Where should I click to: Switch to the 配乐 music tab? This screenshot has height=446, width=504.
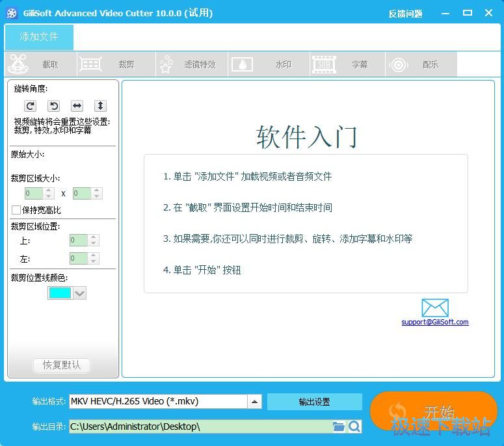click(421, 64)
